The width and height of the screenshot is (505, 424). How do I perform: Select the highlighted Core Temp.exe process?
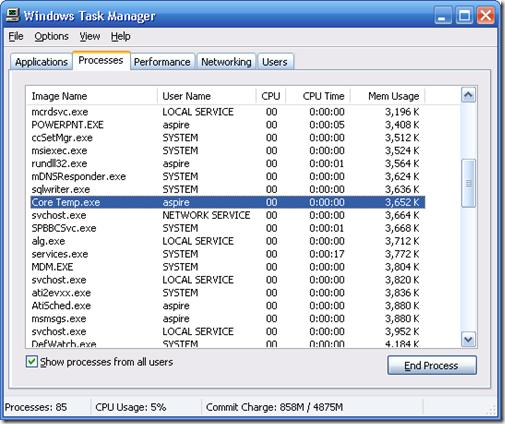[x=228, y=202]
